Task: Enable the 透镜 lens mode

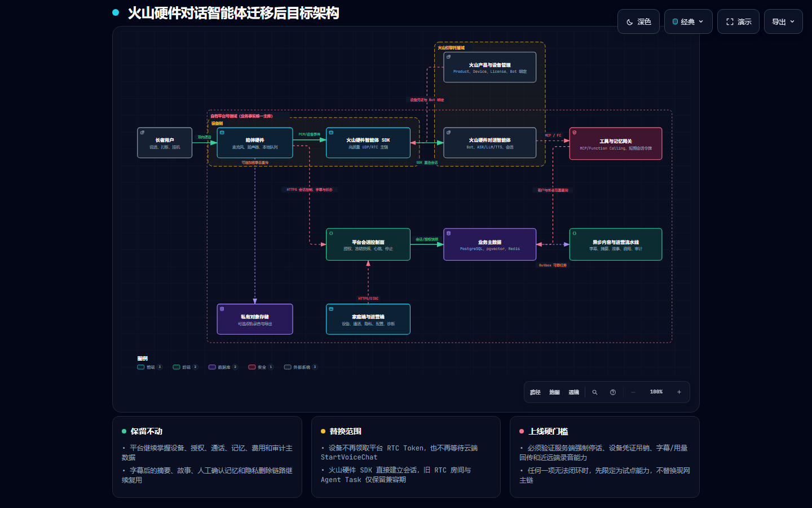Action: pos(573,392)
